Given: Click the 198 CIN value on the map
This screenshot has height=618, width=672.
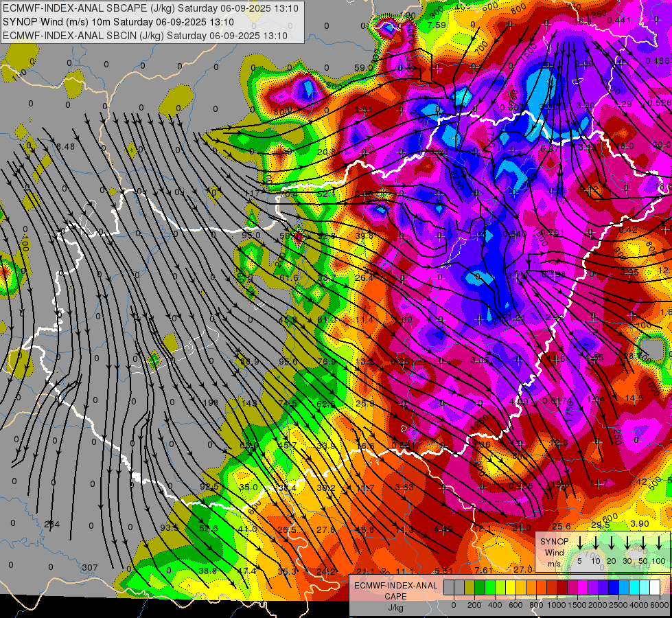Looking at the screenshot, I should pos(211,402).
